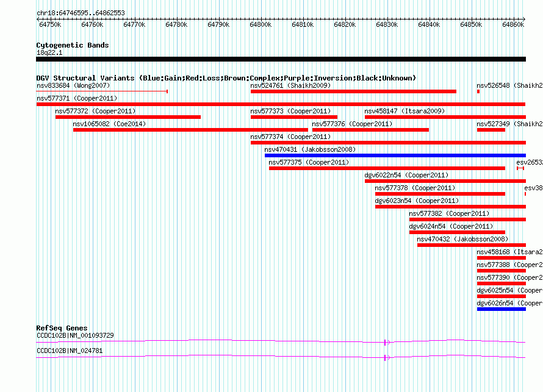Image resolution: width=543 pixels, height=392 pixels.
Task: Select the Cytogenetic Bands track title
Action: [73, 45]
